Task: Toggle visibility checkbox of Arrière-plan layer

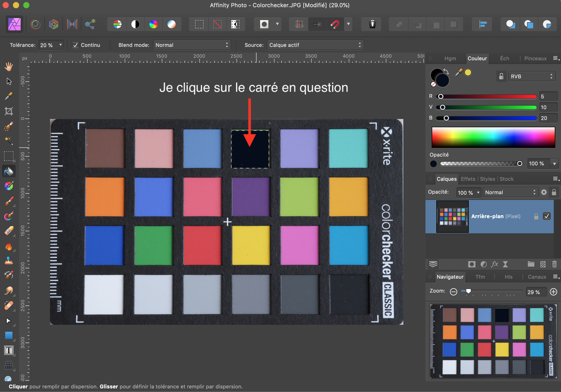Action: click(x=547, y=216)
